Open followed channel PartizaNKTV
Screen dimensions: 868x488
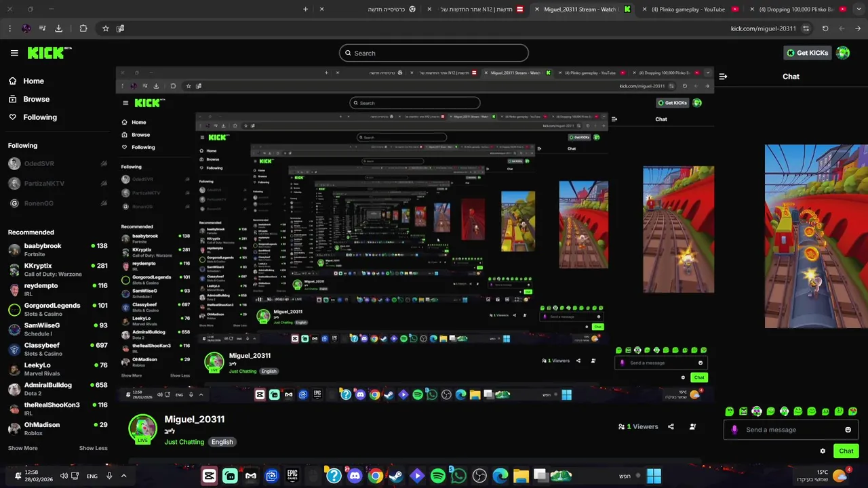pyautogui.click(x=58, y=183)
